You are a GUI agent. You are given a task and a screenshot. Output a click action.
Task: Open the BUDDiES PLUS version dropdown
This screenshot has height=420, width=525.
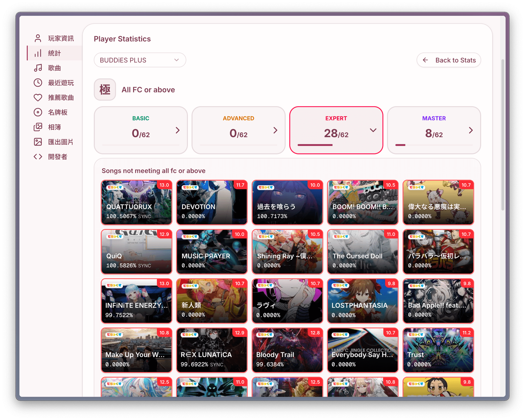[x=140, y=60]
